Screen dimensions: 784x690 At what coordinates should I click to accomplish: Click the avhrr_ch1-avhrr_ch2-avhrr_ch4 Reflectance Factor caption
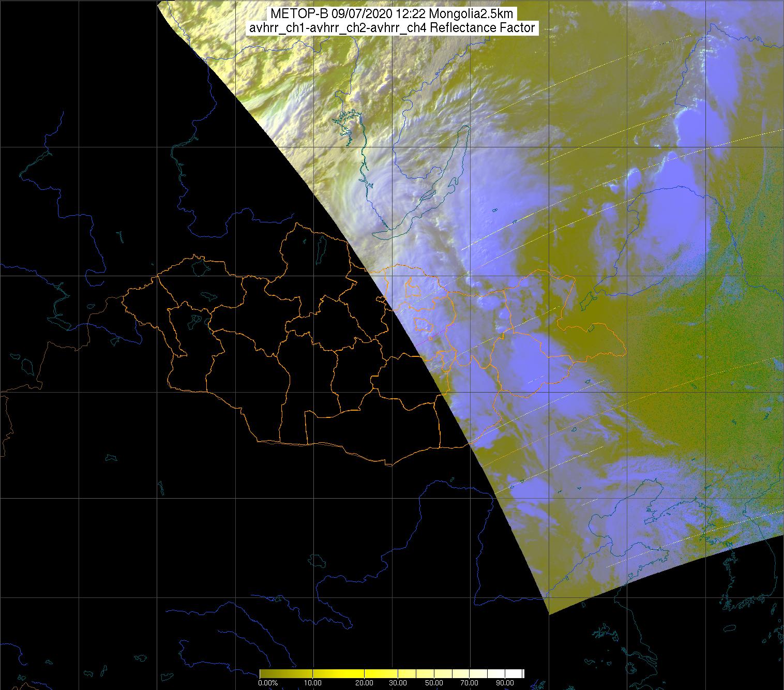pyautogui.click(x=392, y=28)
